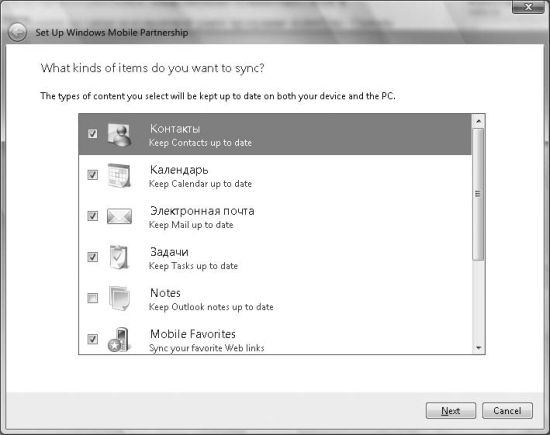This screenshot has width=550, height=435.
Task: Click the Cancel button
Action: coord(507,410)
